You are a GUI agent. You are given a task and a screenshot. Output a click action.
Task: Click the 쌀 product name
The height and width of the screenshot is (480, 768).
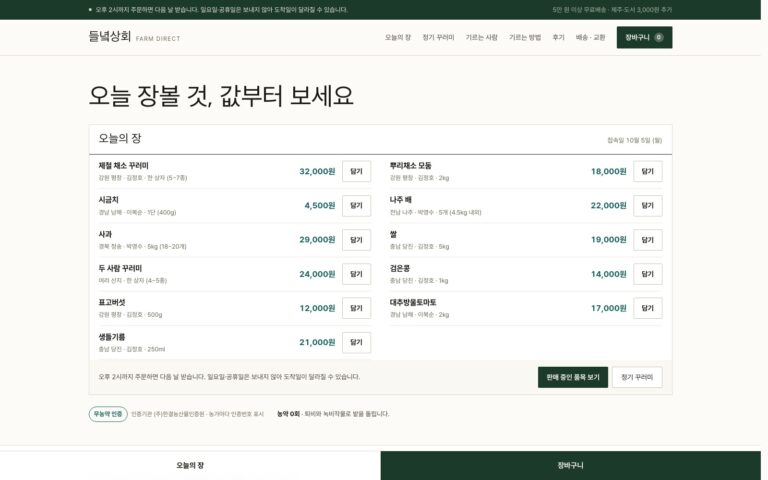[393, 234]
